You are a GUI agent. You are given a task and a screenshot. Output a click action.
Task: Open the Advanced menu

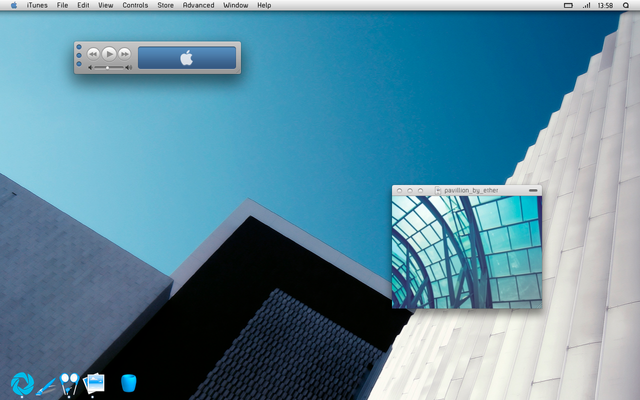point(198,5)
